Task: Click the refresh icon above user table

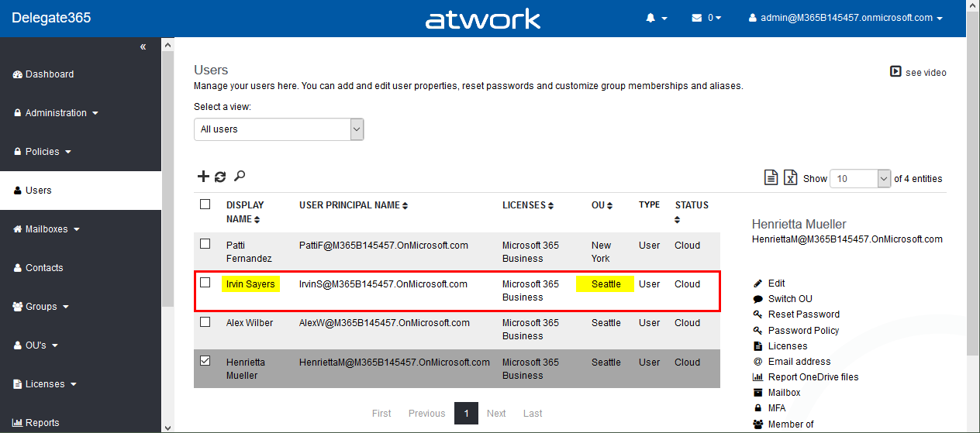Action: 220,177
